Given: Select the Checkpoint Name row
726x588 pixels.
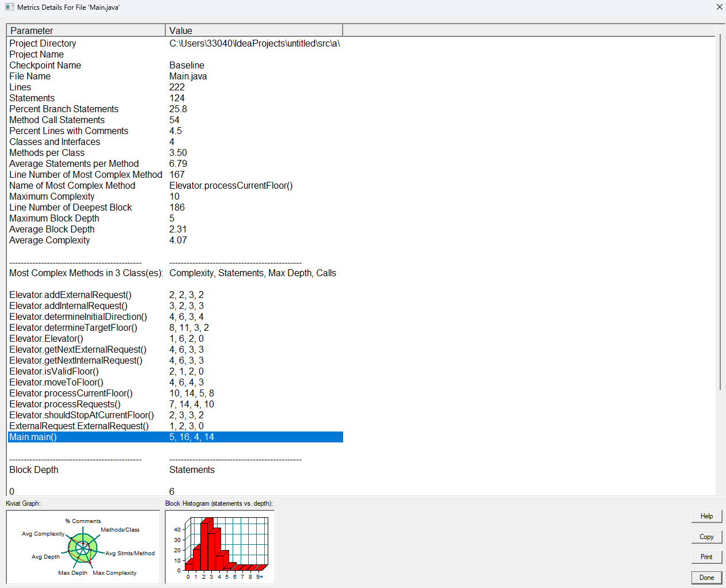Looking at the screenshot, I should coord(176,66).
